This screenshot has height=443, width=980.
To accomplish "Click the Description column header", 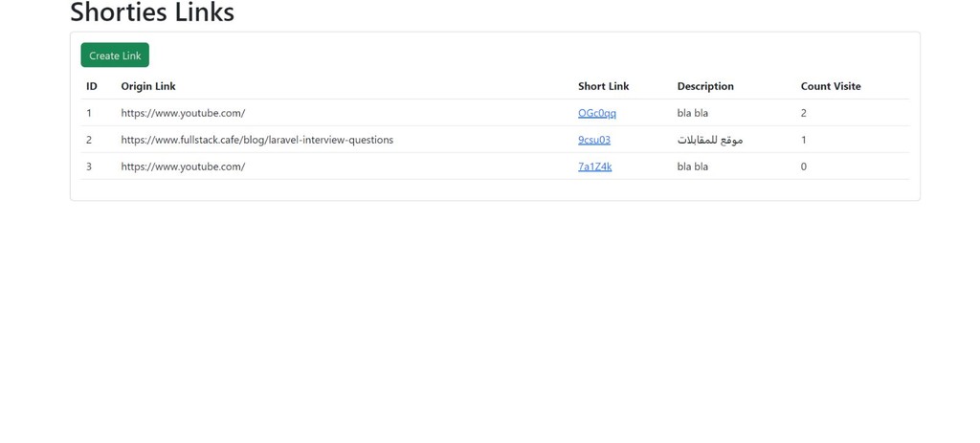I will 705,86.
